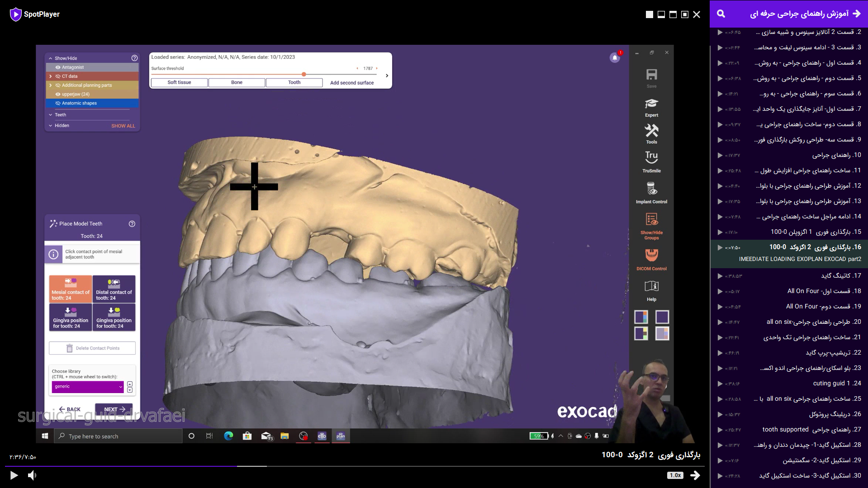Select the Bone preset
The image size is (868, 488).
tap(237, 82)
